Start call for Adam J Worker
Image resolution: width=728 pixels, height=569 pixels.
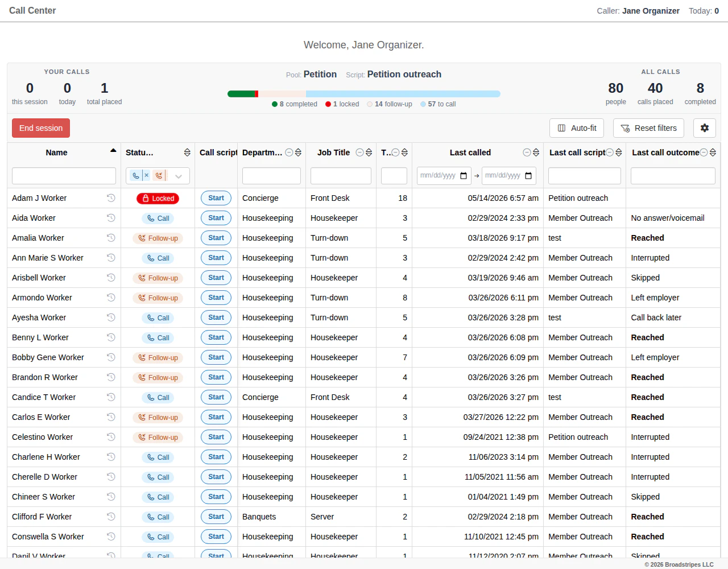click(216, 198)
